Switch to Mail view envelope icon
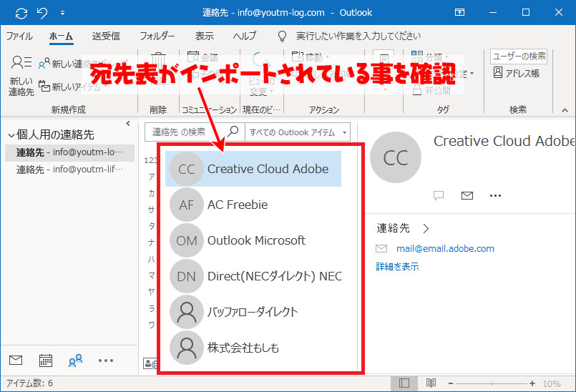The height and width of the screenshot is (392, 576). [x=16, y=361]
